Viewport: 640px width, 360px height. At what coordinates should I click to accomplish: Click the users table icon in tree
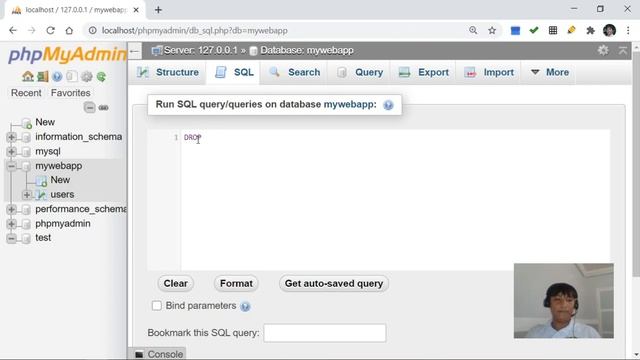[41, 195]
